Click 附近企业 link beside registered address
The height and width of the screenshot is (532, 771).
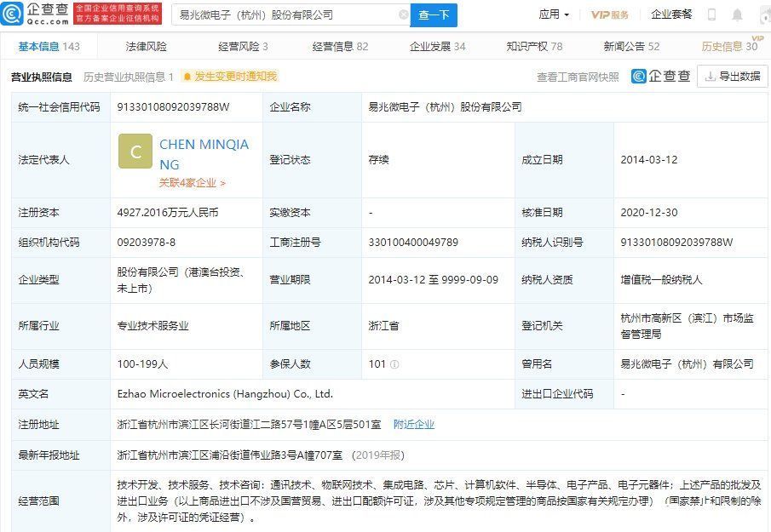coord(414,425)
